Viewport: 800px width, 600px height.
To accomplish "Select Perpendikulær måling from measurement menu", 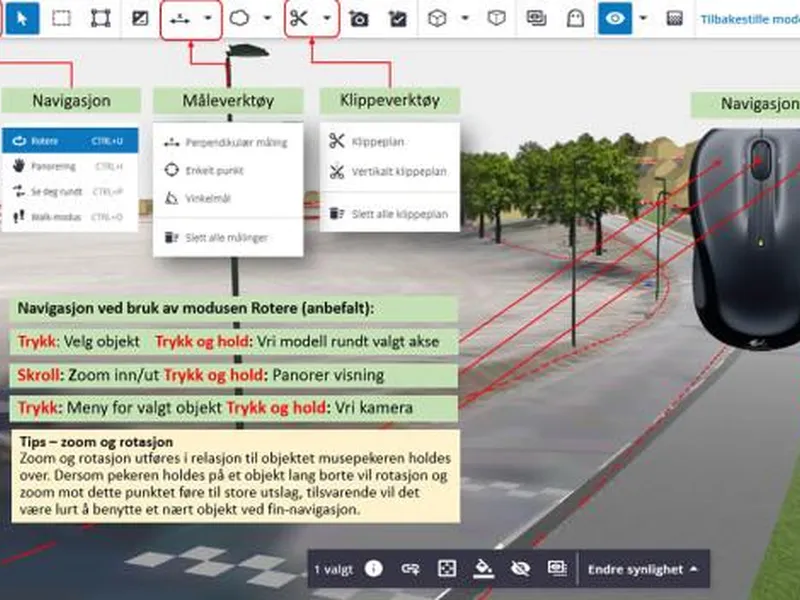I will (228, 142).
